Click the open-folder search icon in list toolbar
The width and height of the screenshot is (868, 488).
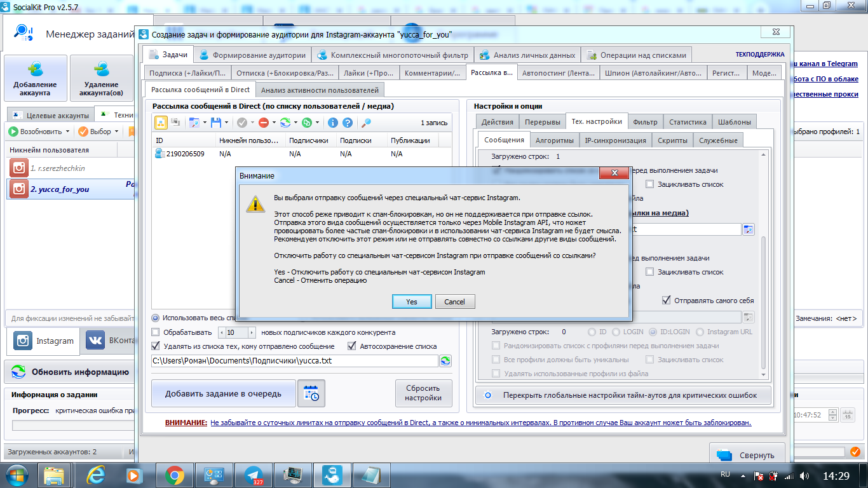click(194, 123)
